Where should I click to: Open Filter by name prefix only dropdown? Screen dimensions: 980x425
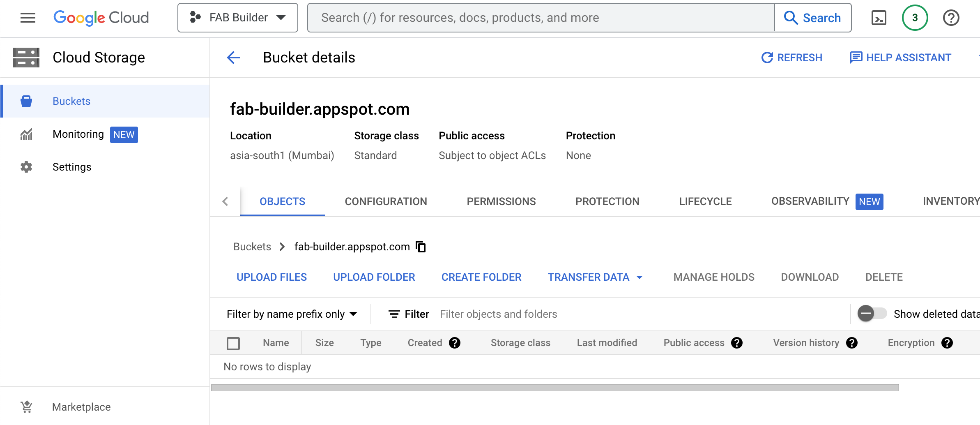pos(292,314)
